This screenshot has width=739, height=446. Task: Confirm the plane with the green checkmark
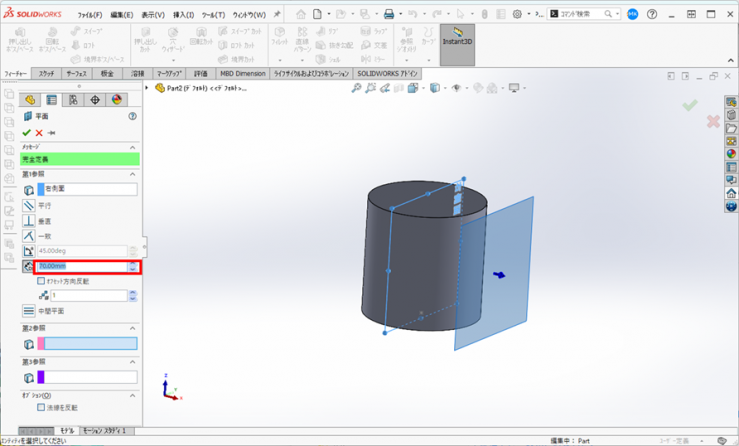pos(27,133)
